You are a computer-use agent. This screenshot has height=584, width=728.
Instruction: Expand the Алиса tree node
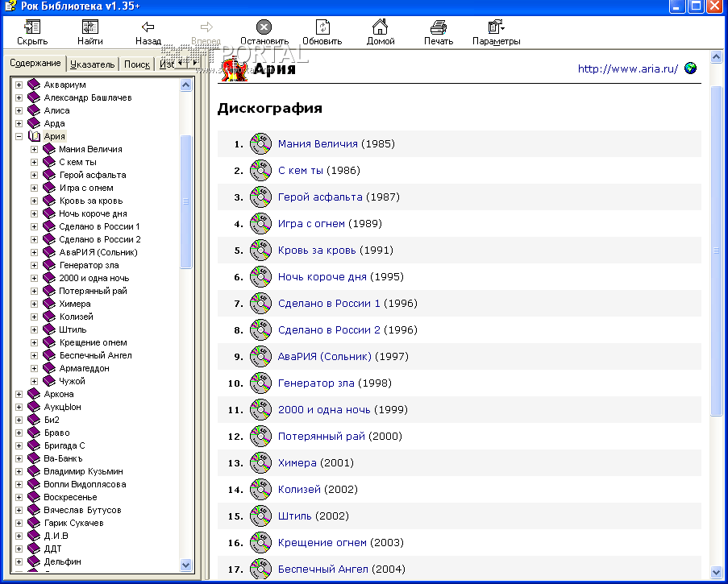click(19, 110)
